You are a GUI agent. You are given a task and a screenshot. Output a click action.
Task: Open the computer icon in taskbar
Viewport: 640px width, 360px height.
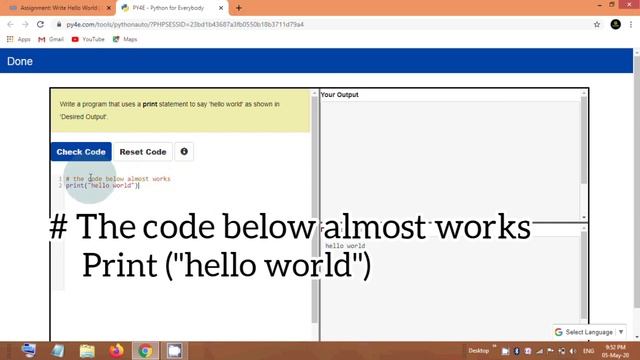(29, 351)
